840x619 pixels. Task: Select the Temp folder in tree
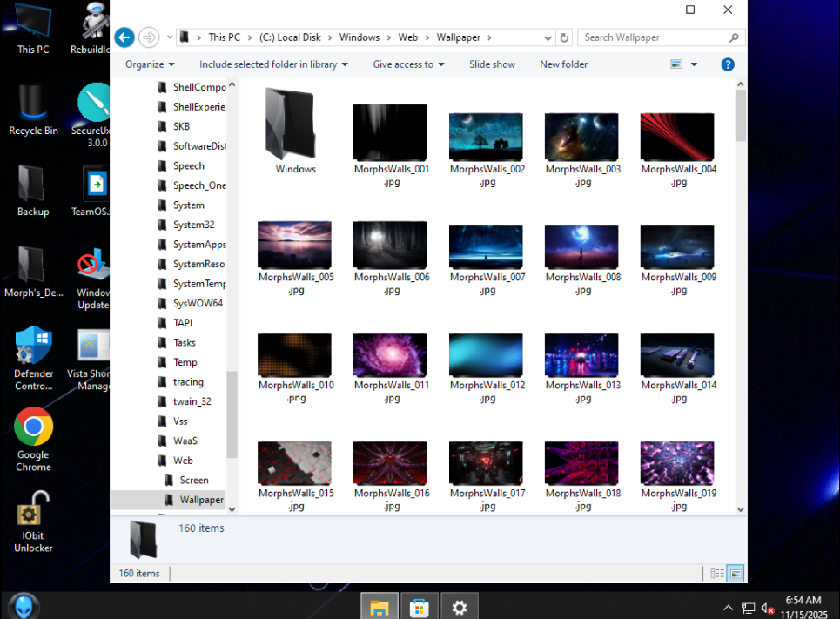point(185,362)
